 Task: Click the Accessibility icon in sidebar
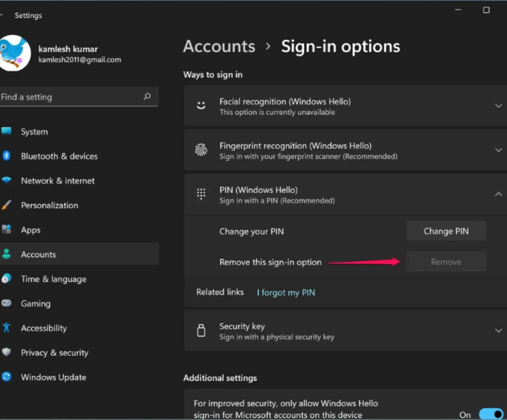click(x=7, y=328)
